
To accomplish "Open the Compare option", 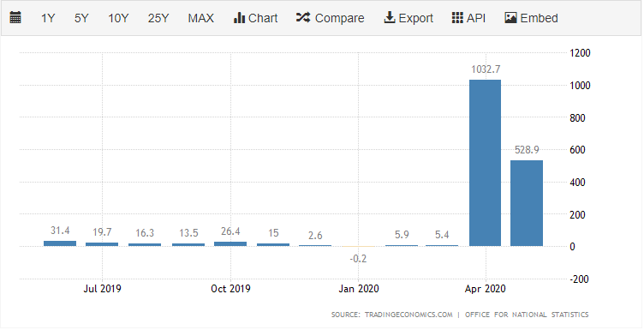I will [x=330, y=18].
